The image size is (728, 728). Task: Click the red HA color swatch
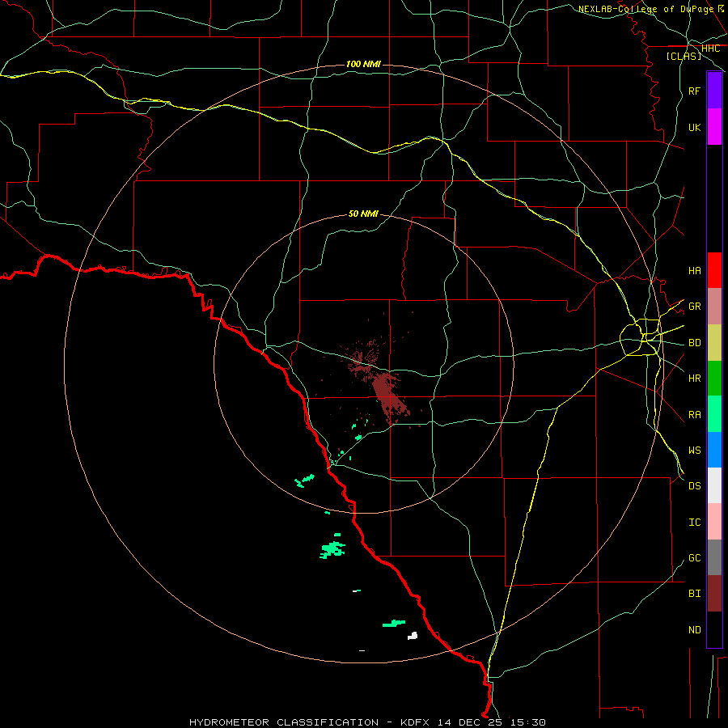coord(714,270)
